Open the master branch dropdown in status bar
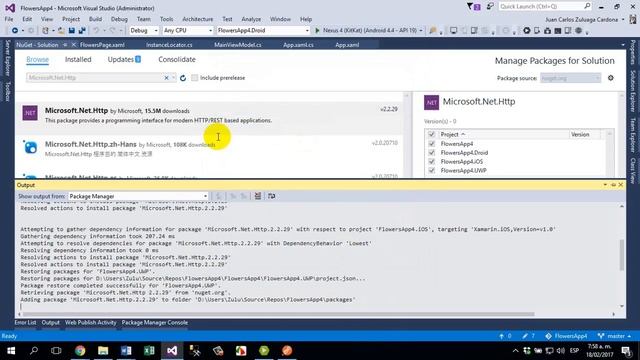 pyautogui.click(x=615, y=336)
